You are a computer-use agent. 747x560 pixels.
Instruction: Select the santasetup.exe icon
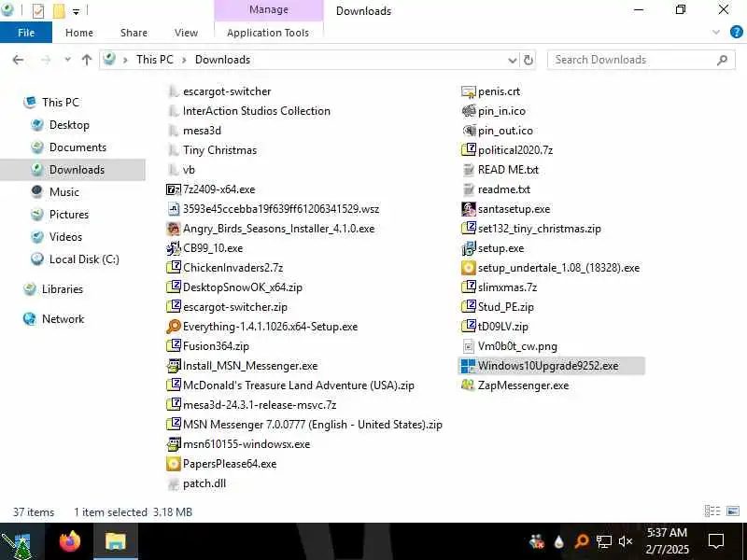click(x=469, y=209)
